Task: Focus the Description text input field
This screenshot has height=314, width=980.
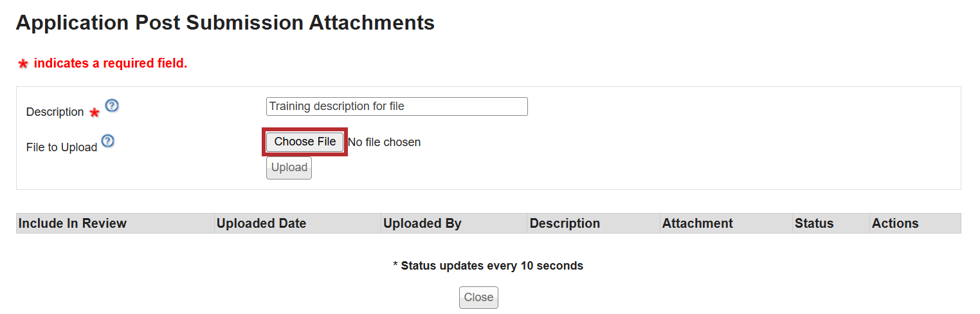Action: coord(397,106)
